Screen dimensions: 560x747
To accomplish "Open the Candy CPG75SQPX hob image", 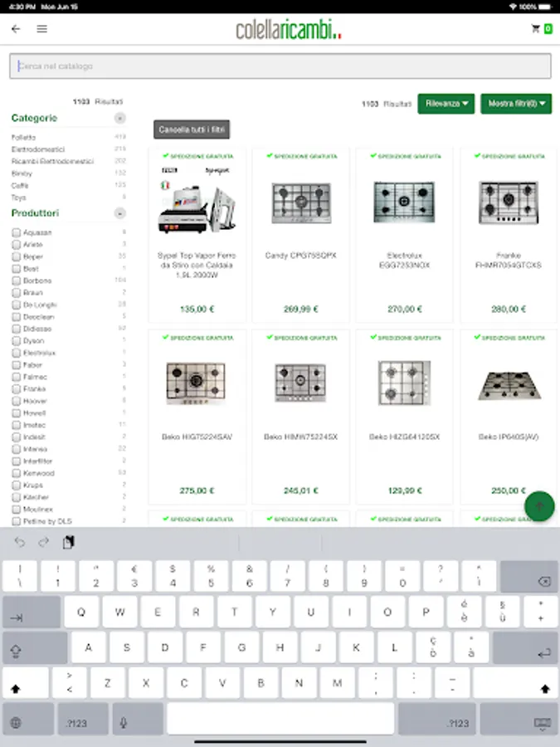I will click(x=301, y=203).
